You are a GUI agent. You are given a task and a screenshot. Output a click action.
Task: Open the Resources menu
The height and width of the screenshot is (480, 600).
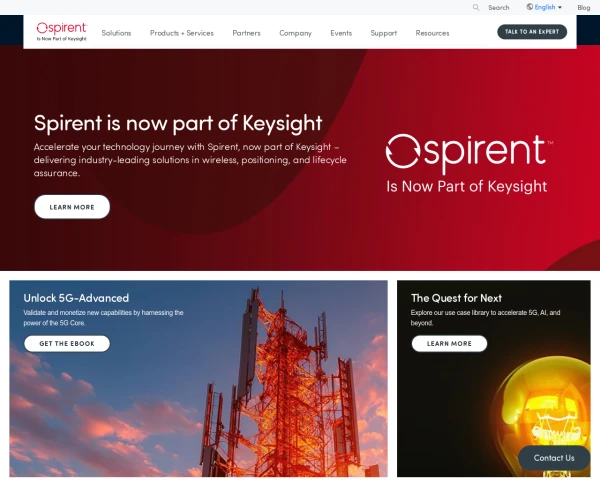click(432, 33)
